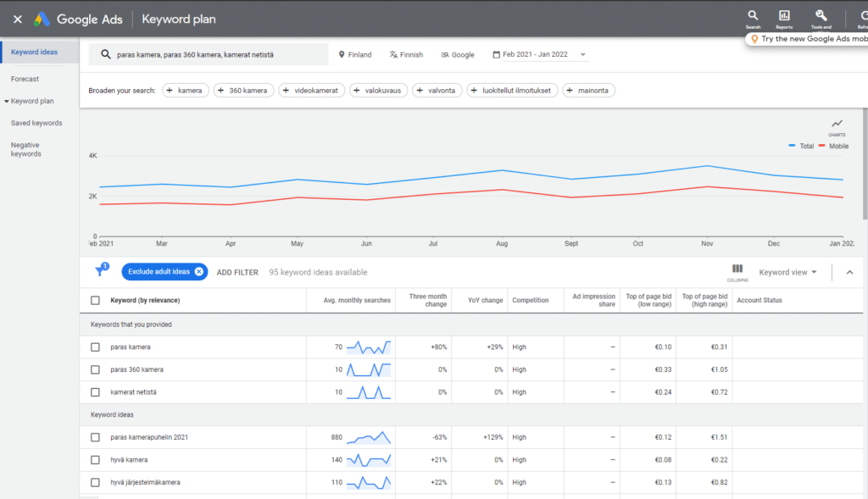Open the date range dropdown Feb 2021 - Jan 2022
This screenshot has height=499, width=868.
(x=540, y=55)
